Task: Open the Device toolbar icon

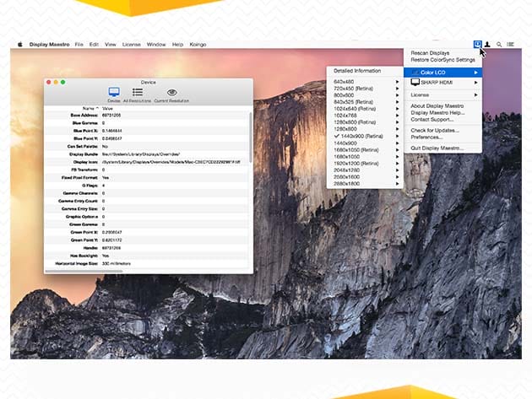Action: pyautogui.click(x=114, y=92)
